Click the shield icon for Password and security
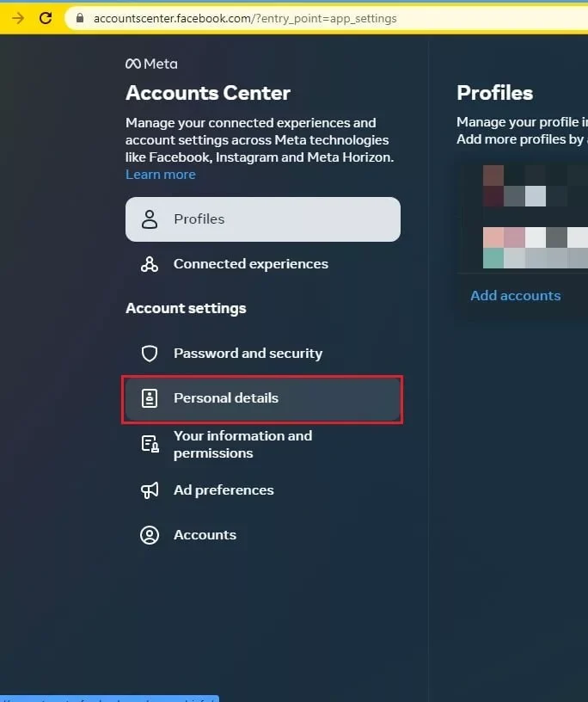 [x=150, y=354]
